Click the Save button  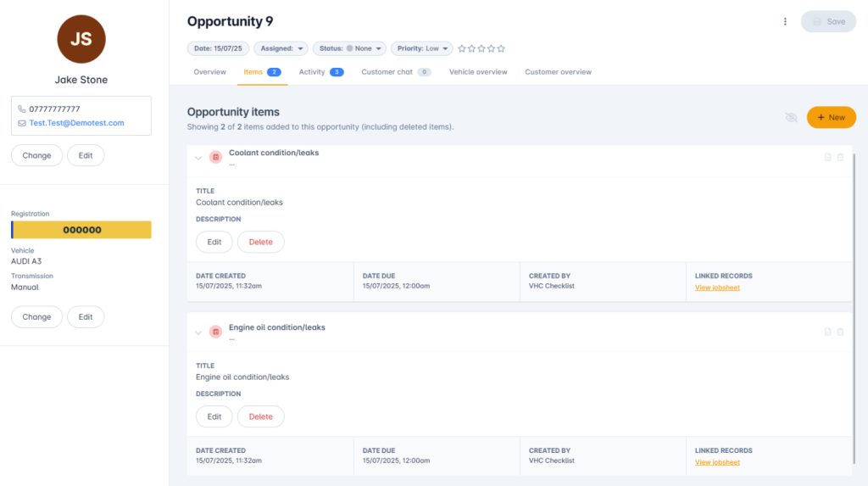click(829, 21)
